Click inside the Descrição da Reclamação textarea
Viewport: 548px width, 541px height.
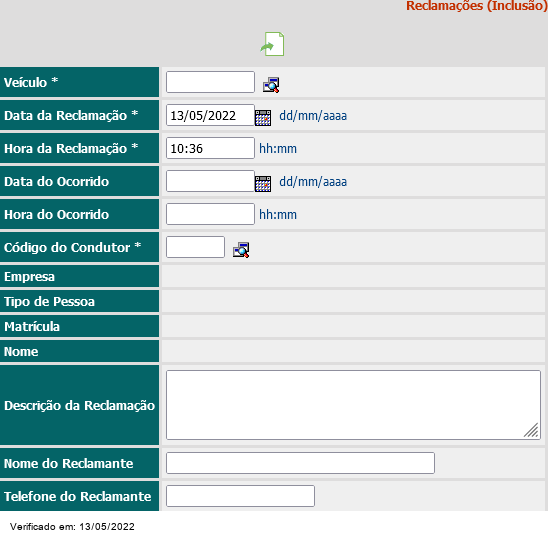point(353,405)
